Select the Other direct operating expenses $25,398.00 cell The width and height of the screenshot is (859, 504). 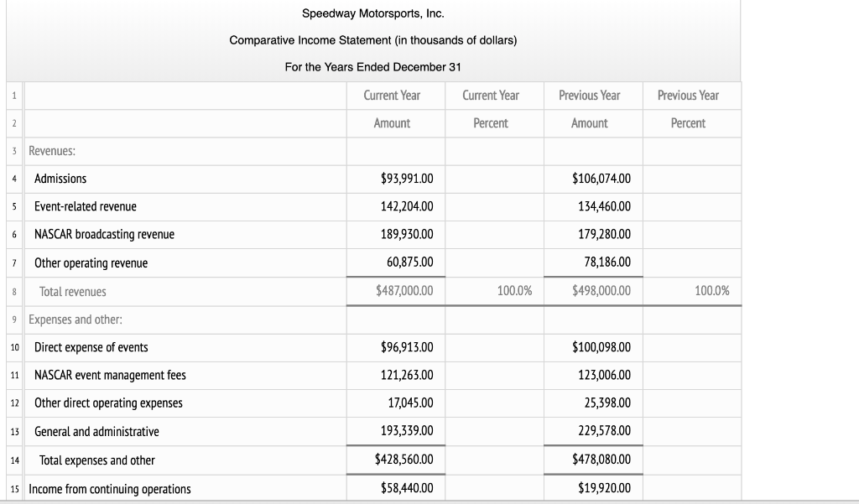(x=593, y=403)
